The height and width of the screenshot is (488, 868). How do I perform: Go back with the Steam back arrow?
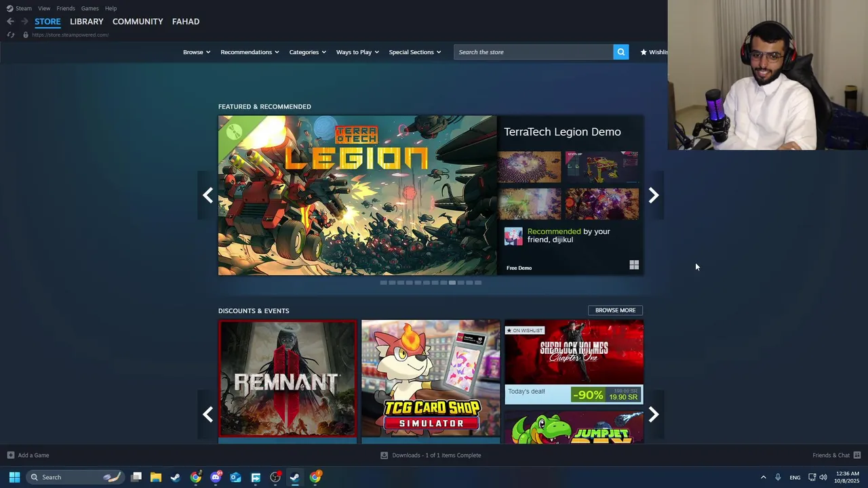pos(10,22)
